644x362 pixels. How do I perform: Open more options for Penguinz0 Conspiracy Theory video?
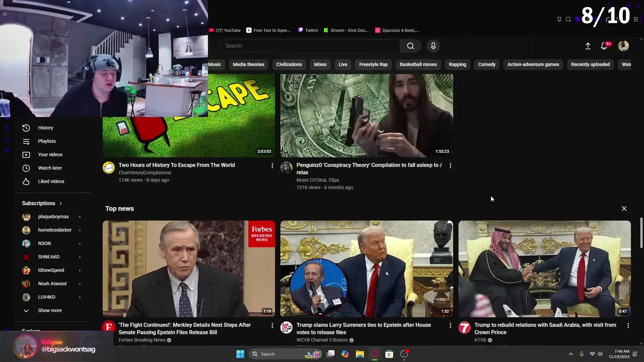(x=450, y=165)
